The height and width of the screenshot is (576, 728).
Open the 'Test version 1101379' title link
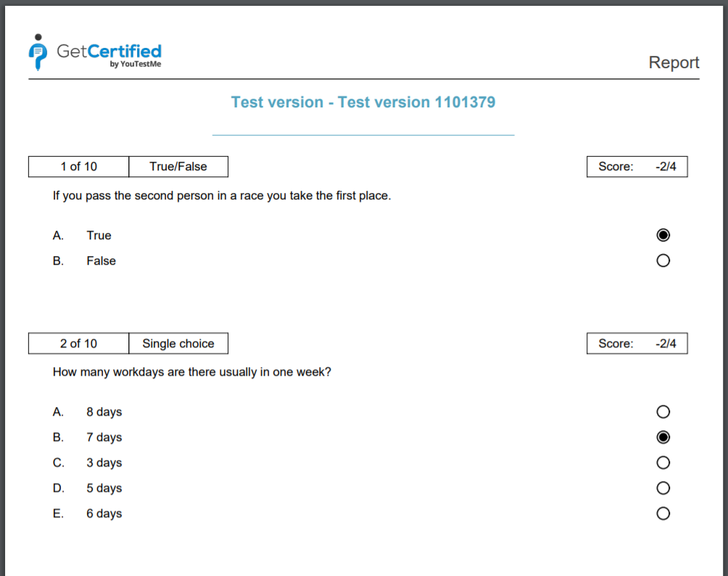point(363,102)
